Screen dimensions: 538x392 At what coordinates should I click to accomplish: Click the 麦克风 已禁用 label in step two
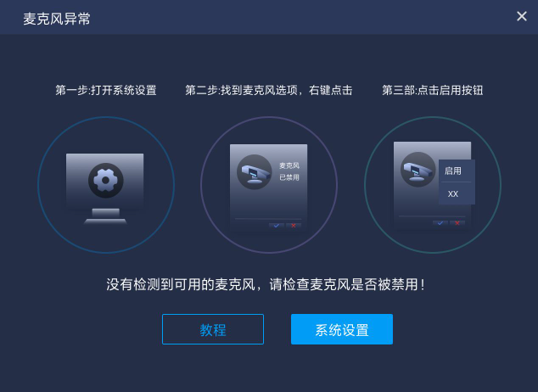click(289, 171)
